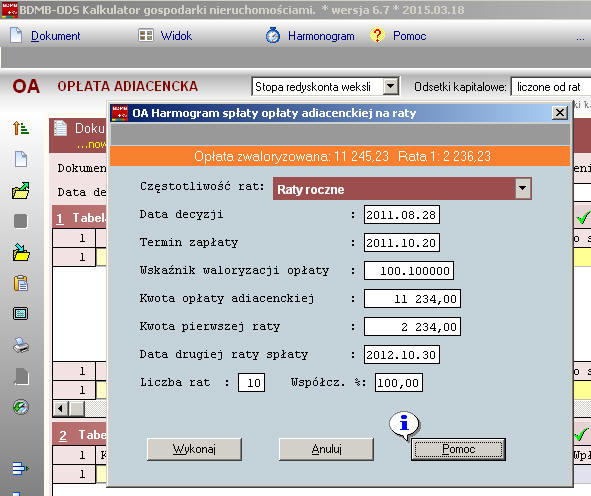Click the Liczba rat input field
Image resolution: width=591 pixels, height=496 pixels.
coord(251,383)
